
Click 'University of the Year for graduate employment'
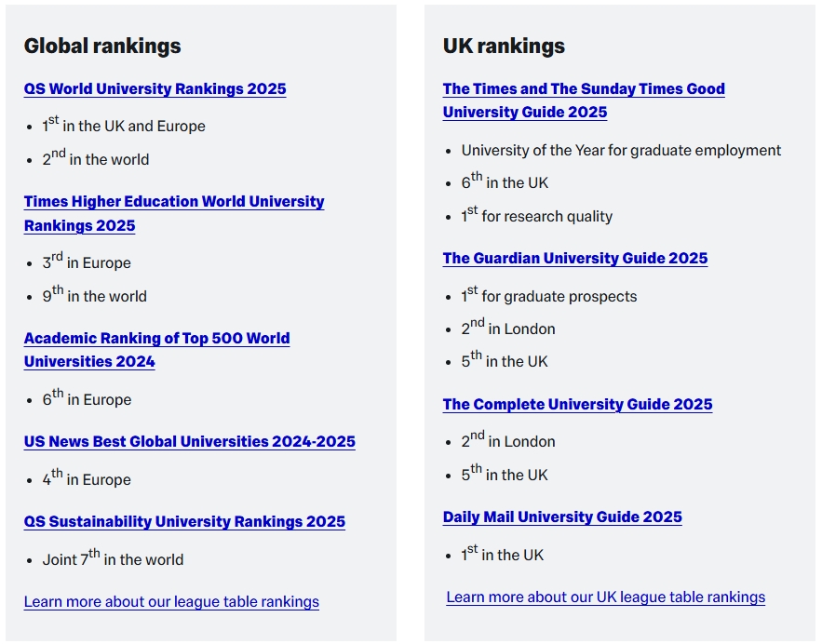coord(621,151)
